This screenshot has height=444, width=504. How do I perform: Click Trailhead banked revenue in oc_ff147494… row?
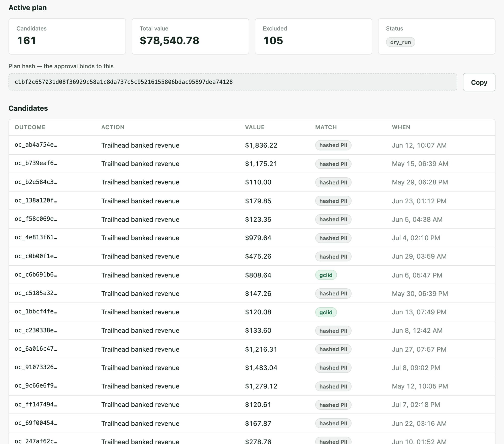click(140, 405)
